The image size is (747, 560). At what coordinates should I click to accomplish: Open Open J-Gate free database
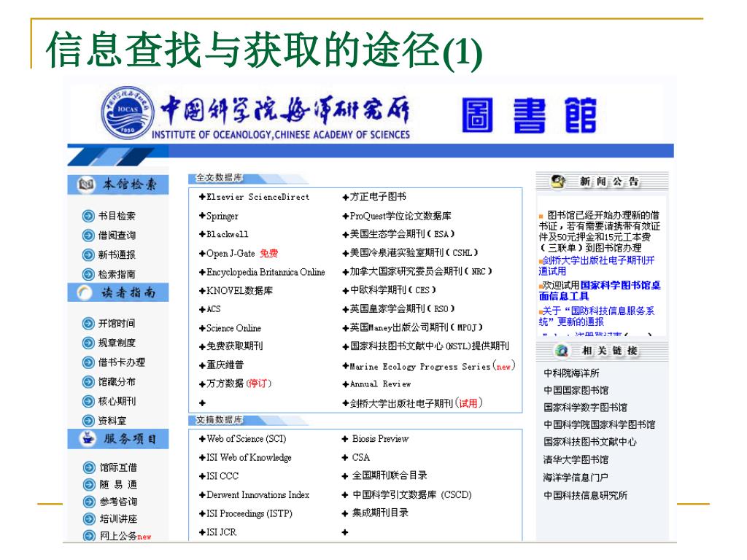click(x=242, y=253)
